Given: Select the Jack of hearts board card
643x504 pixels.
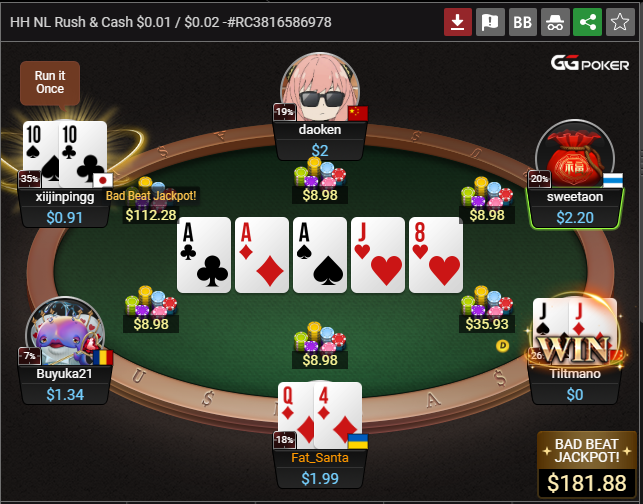Looking at the screenshot, I should pos(378,255).
